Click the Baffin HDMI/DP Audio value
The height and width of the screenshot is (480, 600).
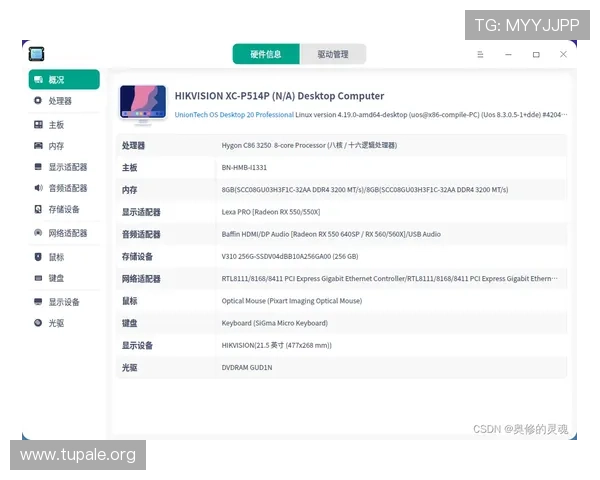pos(331,234)
